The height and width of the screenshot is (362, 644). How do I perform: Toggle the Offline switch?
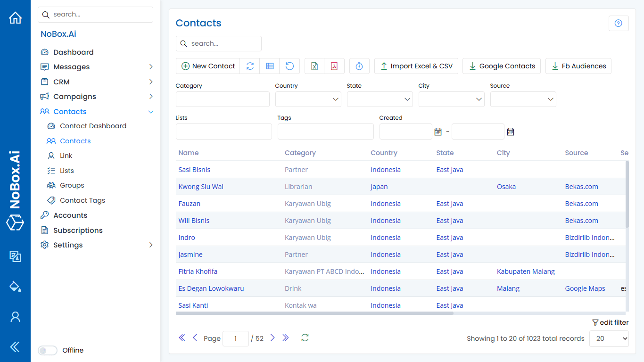click(47, 350)
